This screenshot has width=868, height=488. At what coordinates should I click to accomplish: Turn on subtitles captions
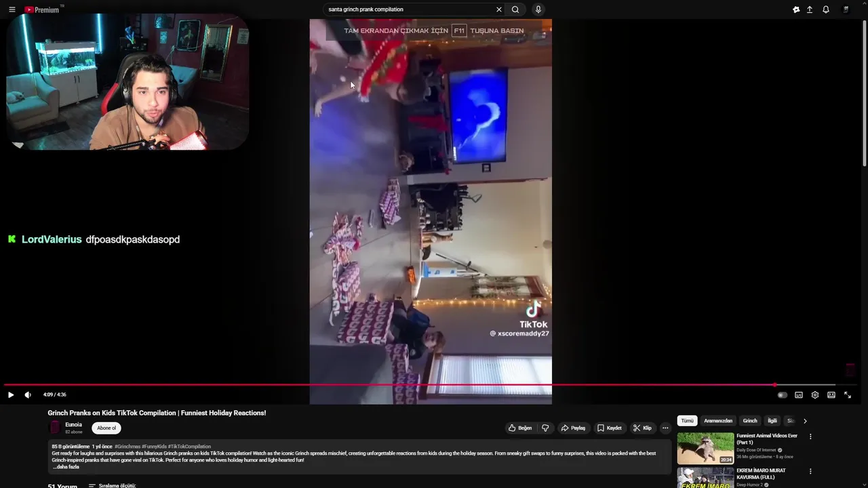click(799, 394)
